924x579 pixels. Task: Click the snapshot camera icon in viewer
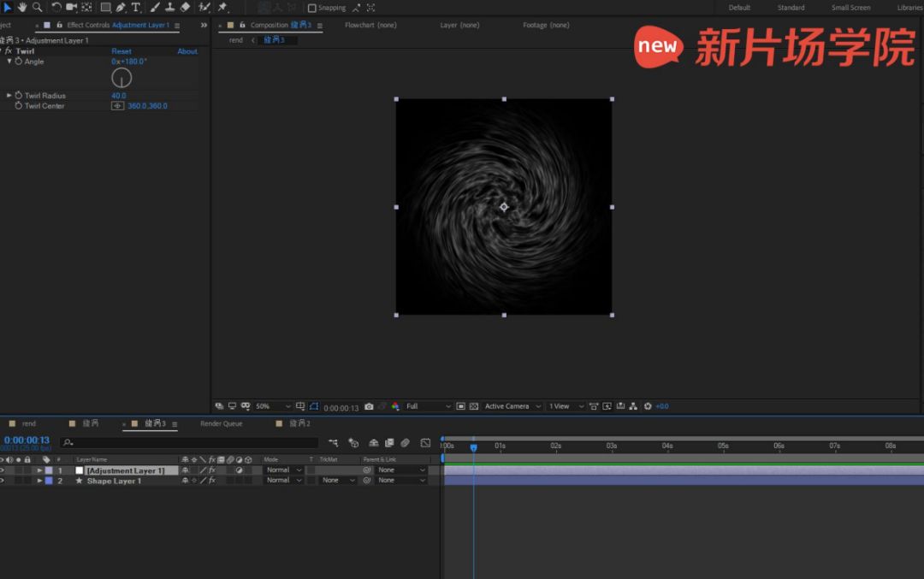[x=369, y=406]
